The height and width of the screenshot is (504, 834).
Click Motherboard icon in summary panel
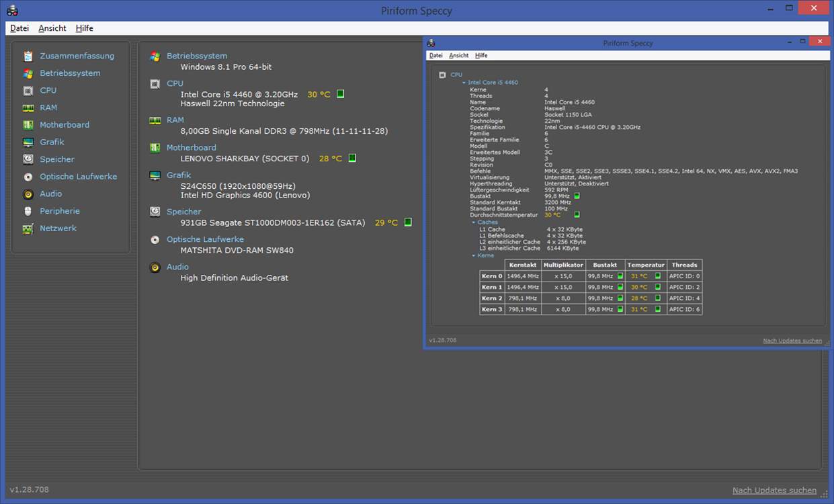coord(155,148)
